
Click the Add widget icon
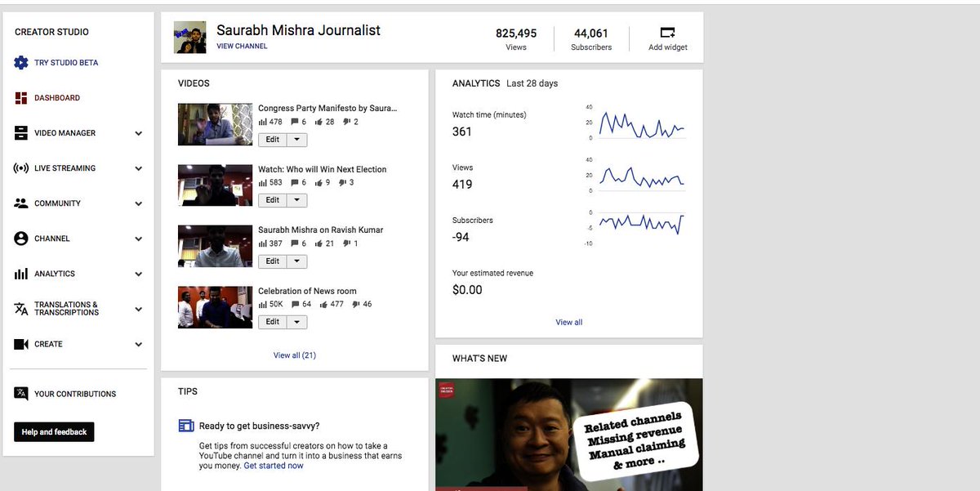(667, 33)
